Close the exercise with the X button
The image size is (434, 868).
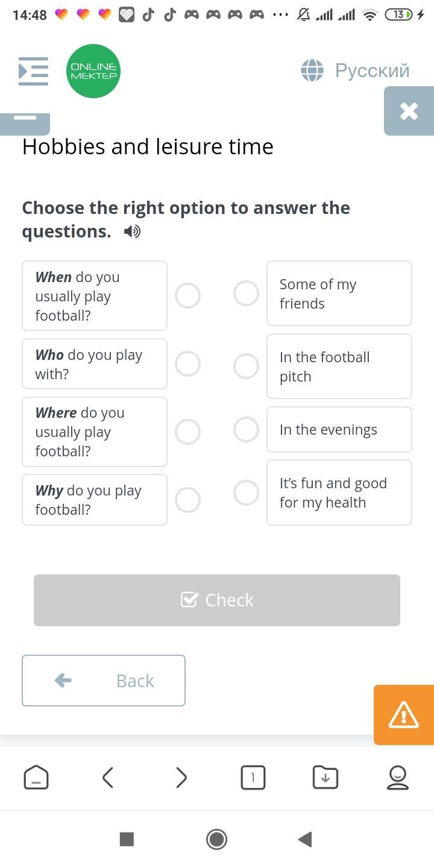point(409,111)
